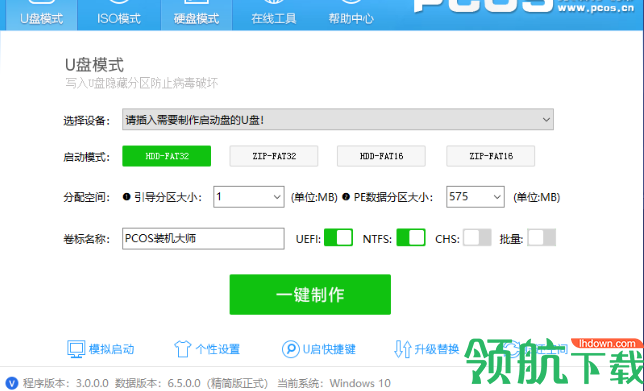Open the 帮助中心 tab
Viewport: 644px width, 391px height.
pyautogui.click(x=351, y=15)
